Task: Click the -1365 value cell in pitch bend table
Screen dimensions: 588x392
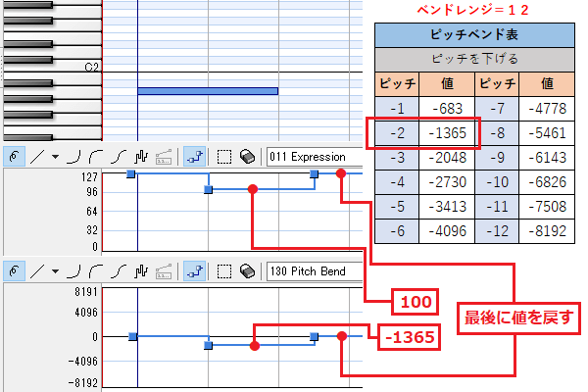Action: (451, 132)
